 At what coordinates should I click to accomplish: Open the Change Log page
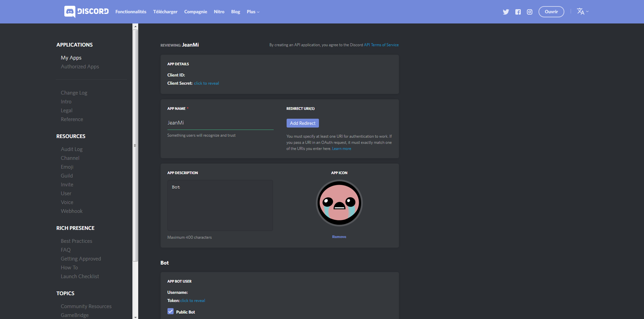click(74, 93)
